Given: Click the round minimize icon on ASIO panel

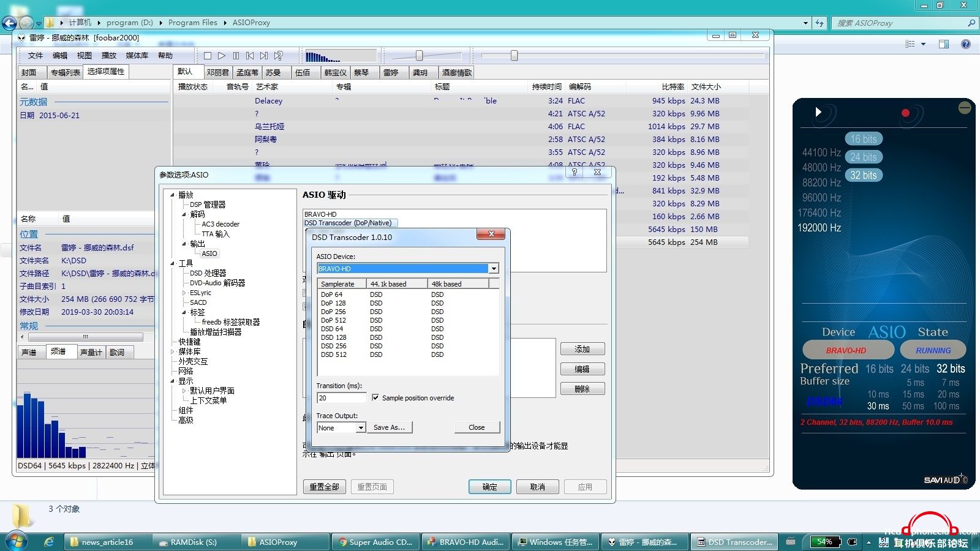Looking at the screenshot, I should click(x=965, y=108).
